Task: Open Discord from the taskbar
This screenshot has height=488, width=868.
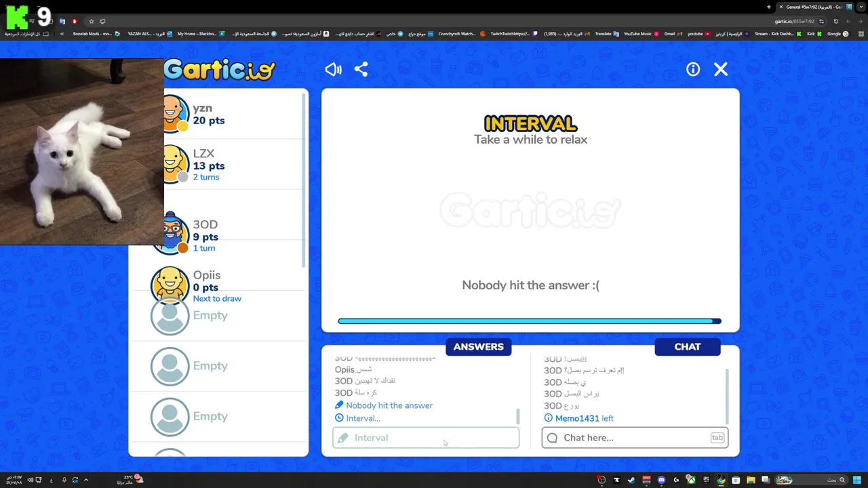Action: (661, 480)
